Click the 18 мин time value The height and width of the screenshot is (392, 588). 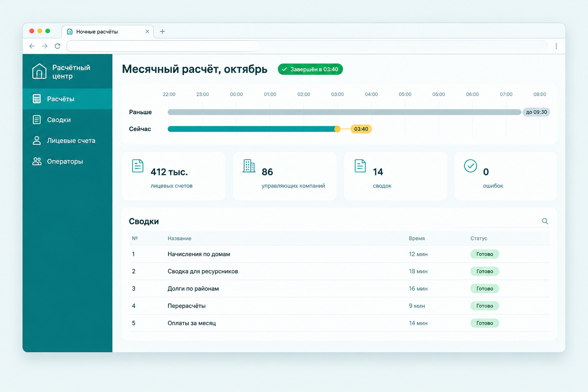(x=418, y=271)
